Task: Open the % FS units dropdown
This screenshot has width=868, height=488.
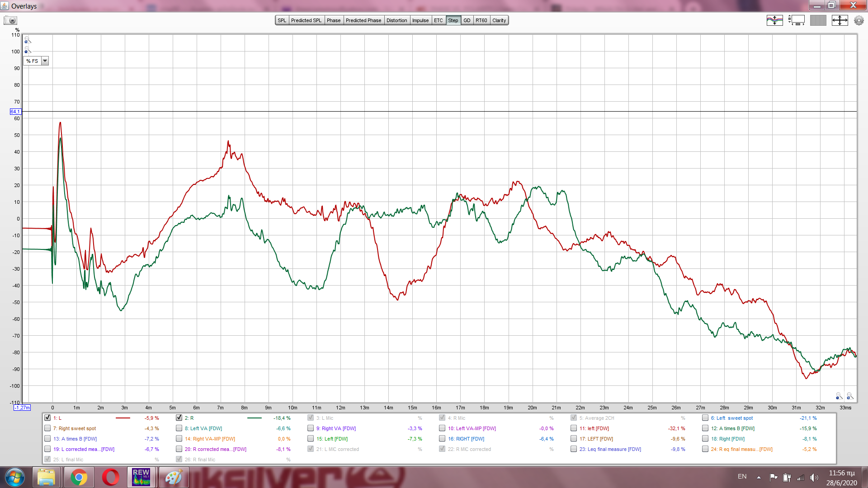Action: click(45, 61)
